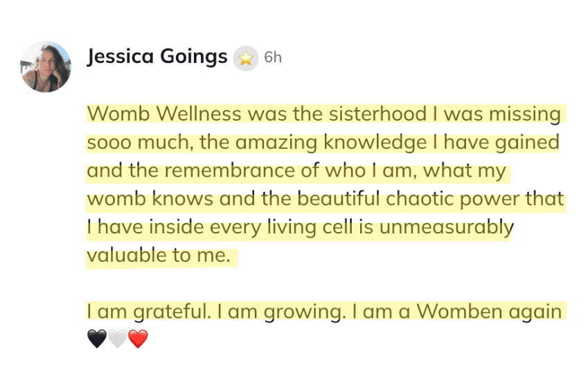The image size is (588, 390).
Task: Click the line "valuable to me."
Action: point(157,256)
